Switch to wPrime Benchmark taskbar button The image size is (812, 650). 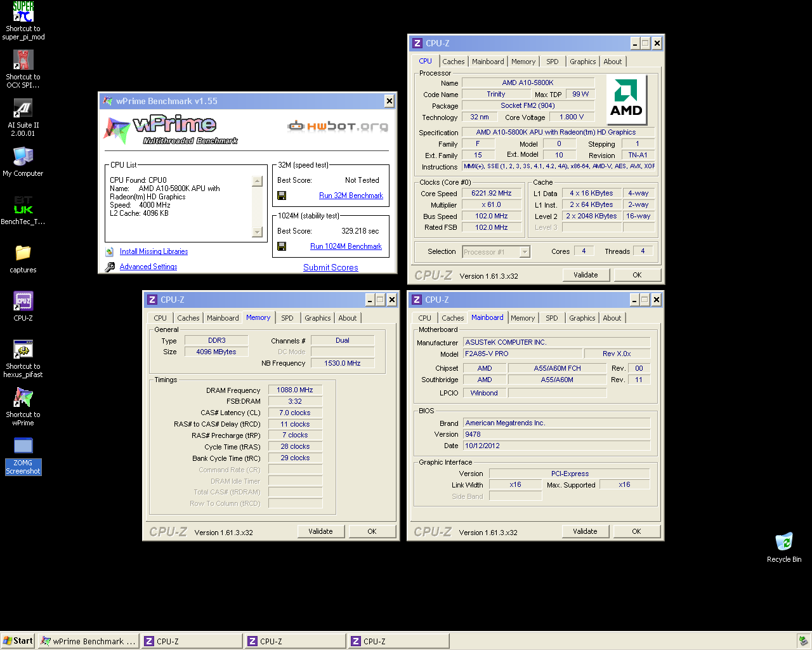[88, 641]
